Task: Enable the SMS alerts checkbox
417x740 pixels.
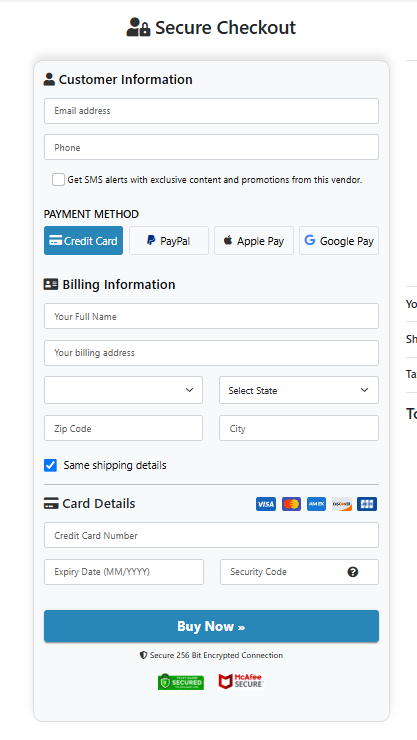Action: tap(58, 179)
